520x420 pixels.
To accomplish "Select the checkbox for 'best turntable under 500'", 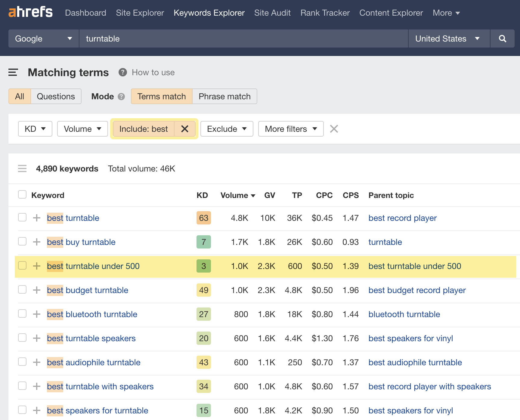I will (x=22, y=266).
